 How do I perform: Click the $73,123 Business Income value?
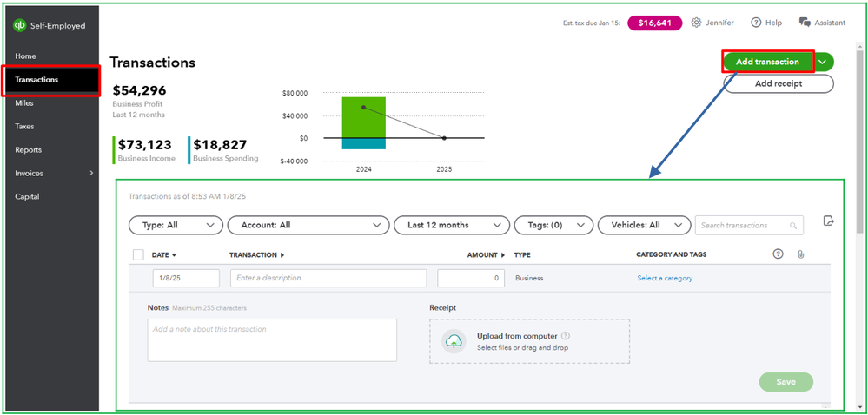144,145
